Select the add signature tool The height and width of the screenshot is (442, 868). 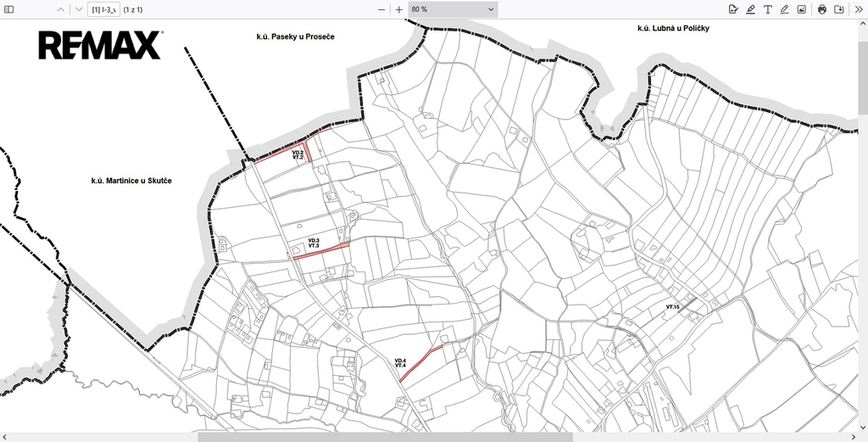coord(733,9)
